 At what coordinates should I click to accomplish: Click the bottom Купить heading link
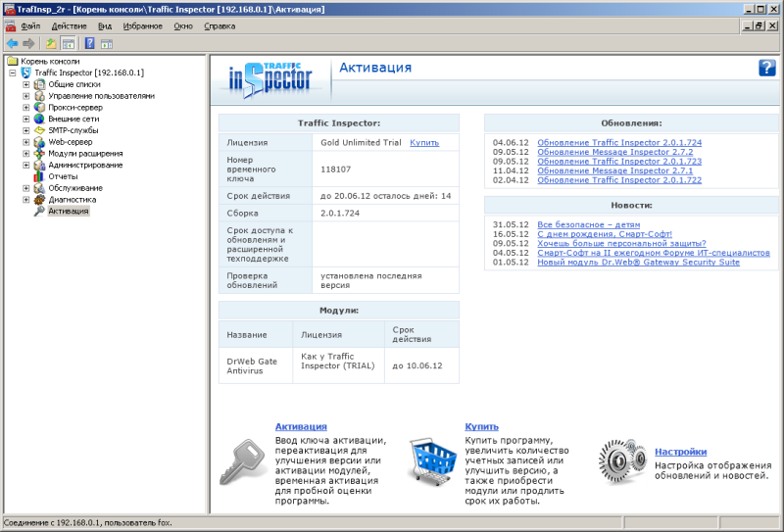point(481,426)
